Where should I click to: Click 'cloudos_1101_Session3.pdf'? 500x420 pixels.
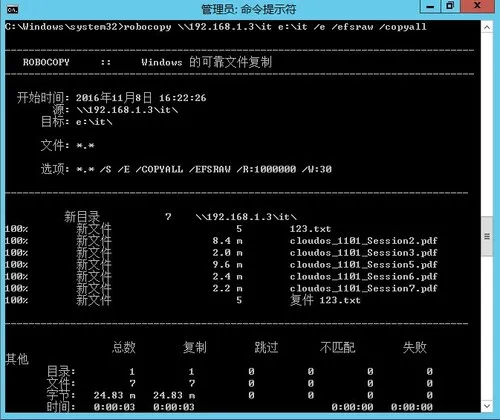[x=364, y=253]
